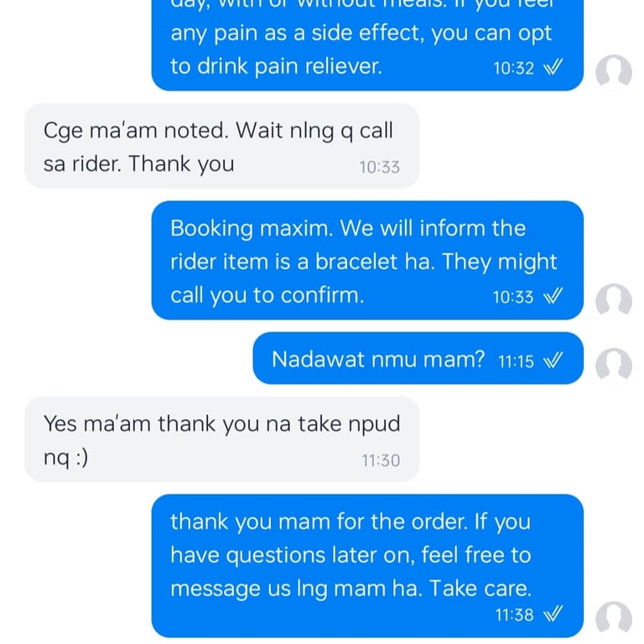644x644 pixels.
Task: Select the 'Nadawat nmu mam?' message bubble
Action: (x=418, y=358)
